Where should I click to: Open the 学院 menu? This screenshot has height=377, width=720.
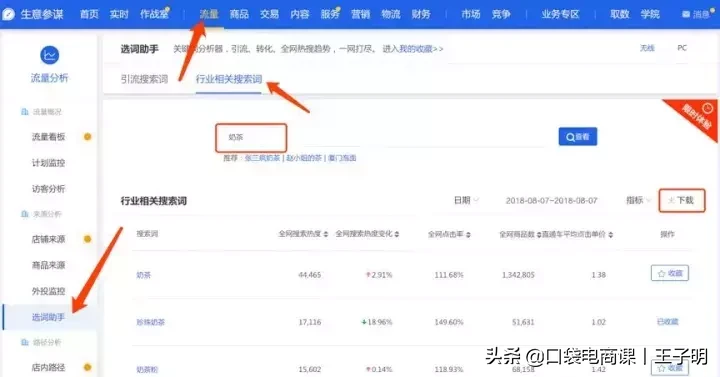pyautogui.click(x=650, y=14)
